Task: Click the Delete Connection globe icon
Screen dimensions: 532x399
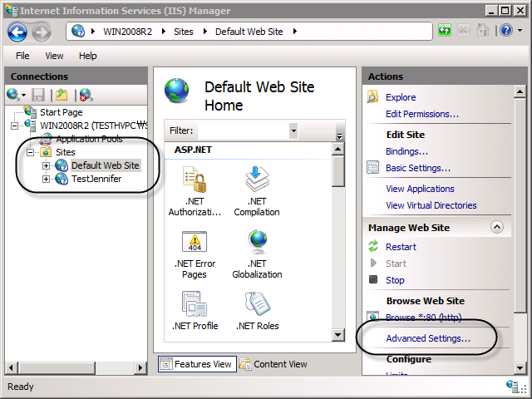Action: pos(86,95)
